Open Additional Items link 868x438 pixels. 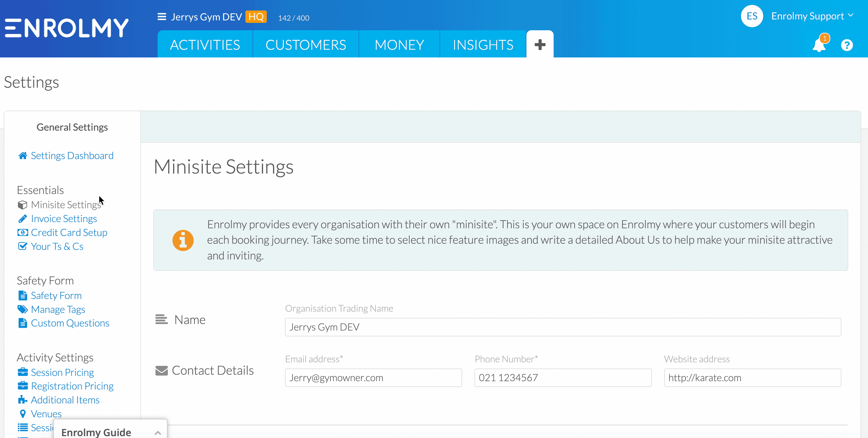click(65, 400)
